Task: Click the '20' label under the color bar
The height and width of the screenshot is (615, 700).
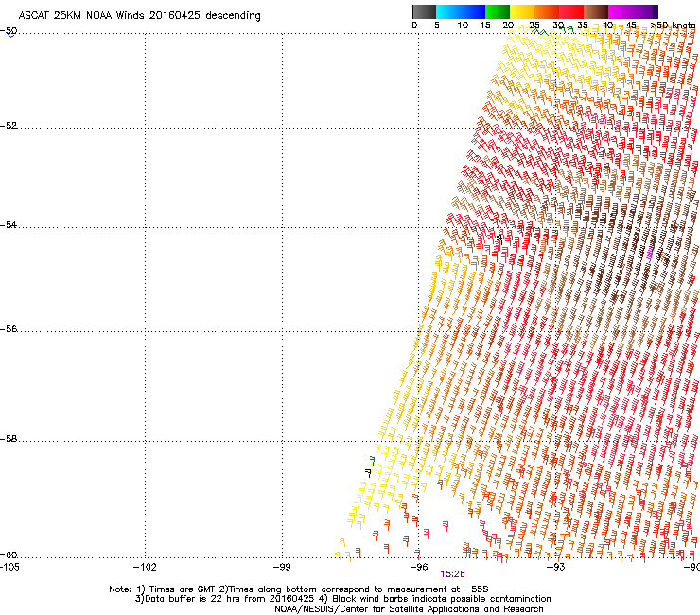Action: pyautogui.click(x=509, y=26)
